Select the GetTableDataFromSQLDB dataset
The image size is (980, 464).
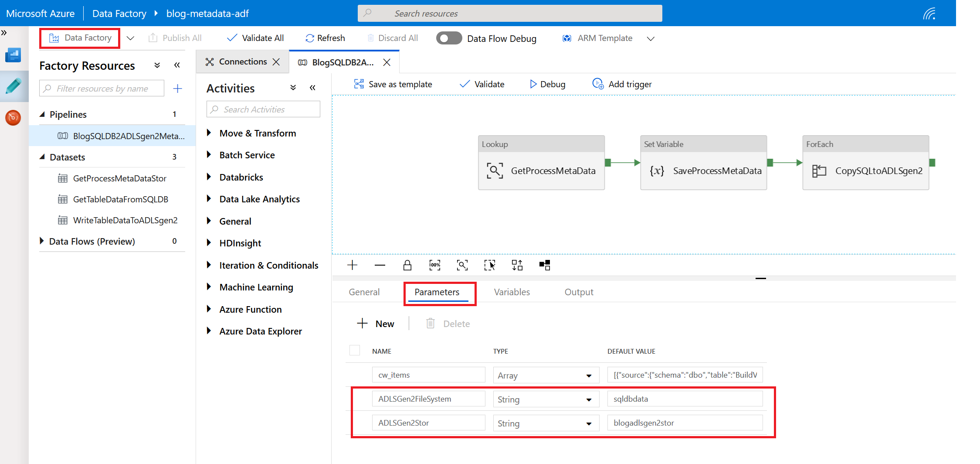[120, 199]
